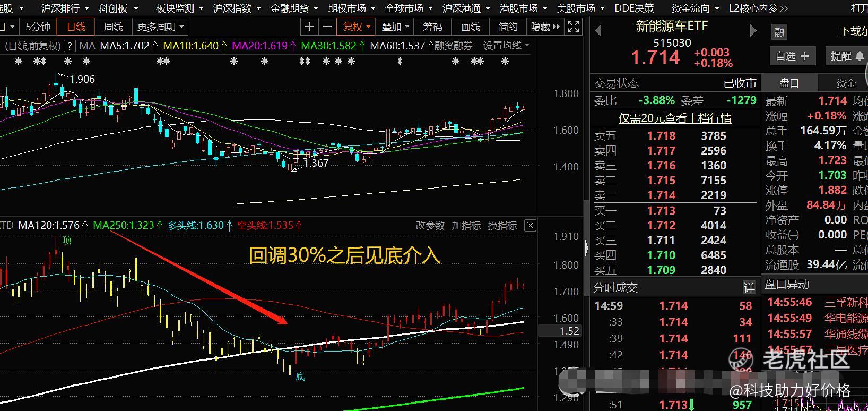The image size is (868, 411).
Task: Click 14:55:49 华电能源 alert row
Action: tap(817, 319)
